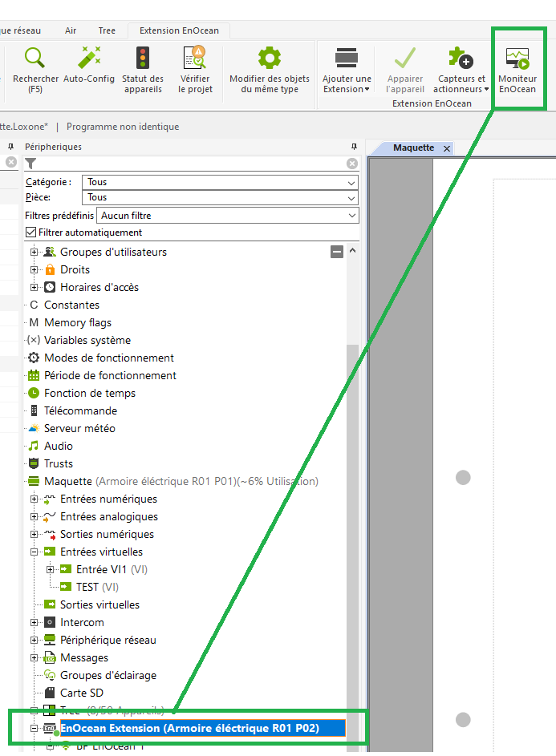Click the Rechercher (F5) search icon
The image size is (556, 756).
[x=35, y=59]
